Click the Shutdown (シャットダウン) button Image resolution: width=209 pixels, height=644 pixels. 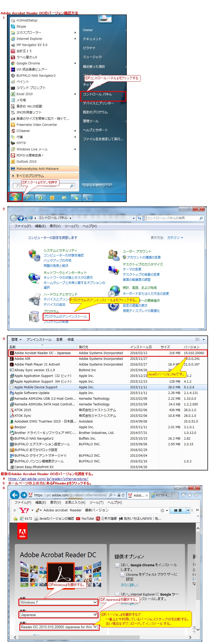(x=94, y=186)
